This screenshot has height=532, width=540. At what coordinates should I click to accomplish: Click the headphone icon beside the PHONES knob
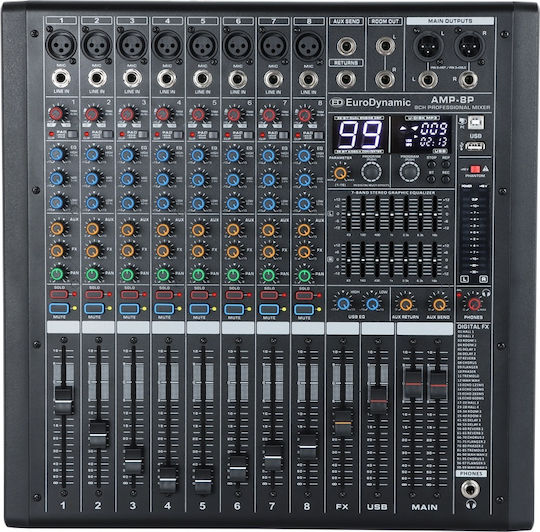point(486,294)
